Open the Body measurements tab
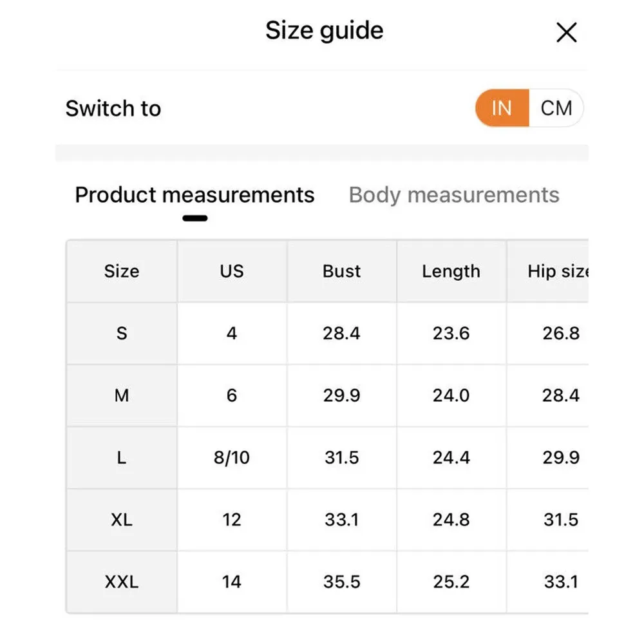The width and height of the screenshot is (644, 644). (x=453, y=195)
